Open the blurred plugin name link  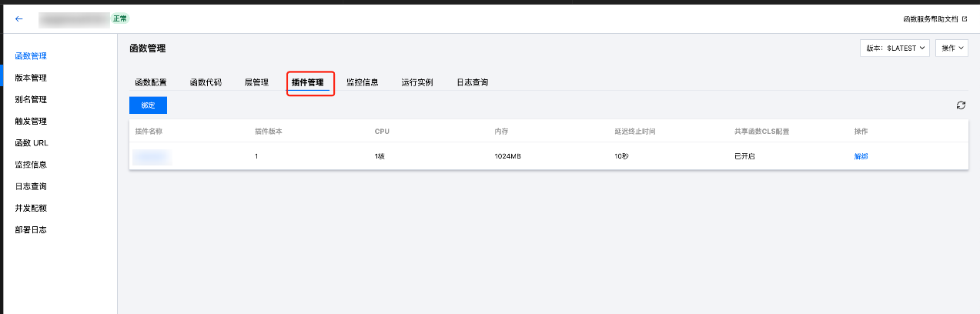pyautogui.click(x=151, y=156)
